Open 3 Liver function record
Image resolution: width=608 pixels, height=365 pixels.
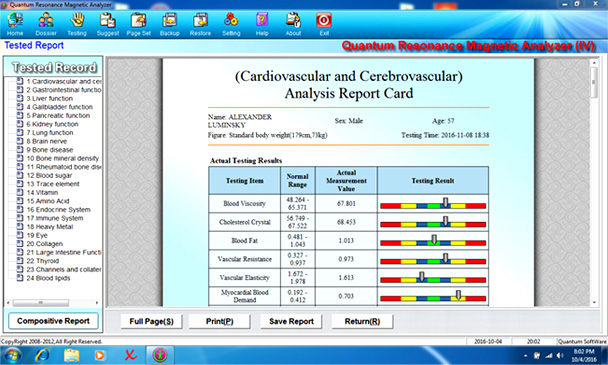(45, 99)
